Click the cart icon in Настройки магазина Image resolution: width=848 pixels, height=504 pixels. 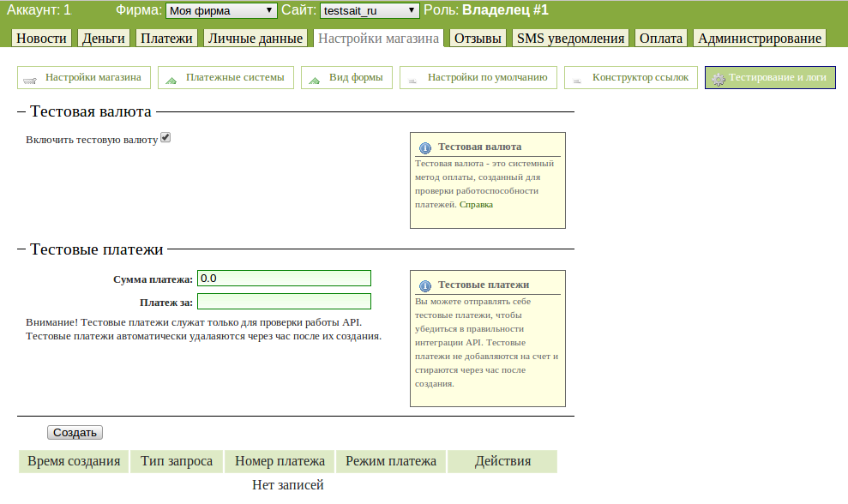pyautogui.click(x=30, y=79)
